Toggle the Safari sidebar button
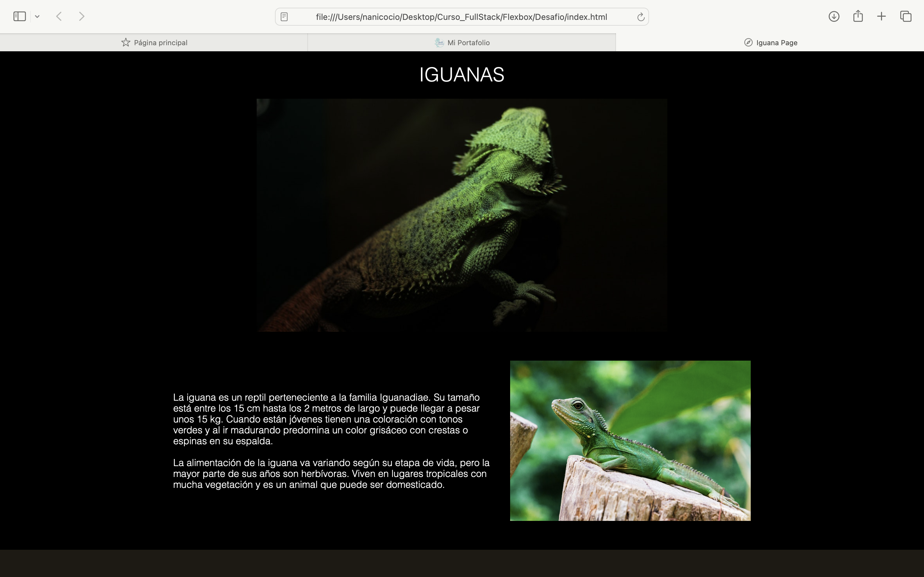This screenshot has height=577, width=924. pyautogui.click(x=20, y=16)
